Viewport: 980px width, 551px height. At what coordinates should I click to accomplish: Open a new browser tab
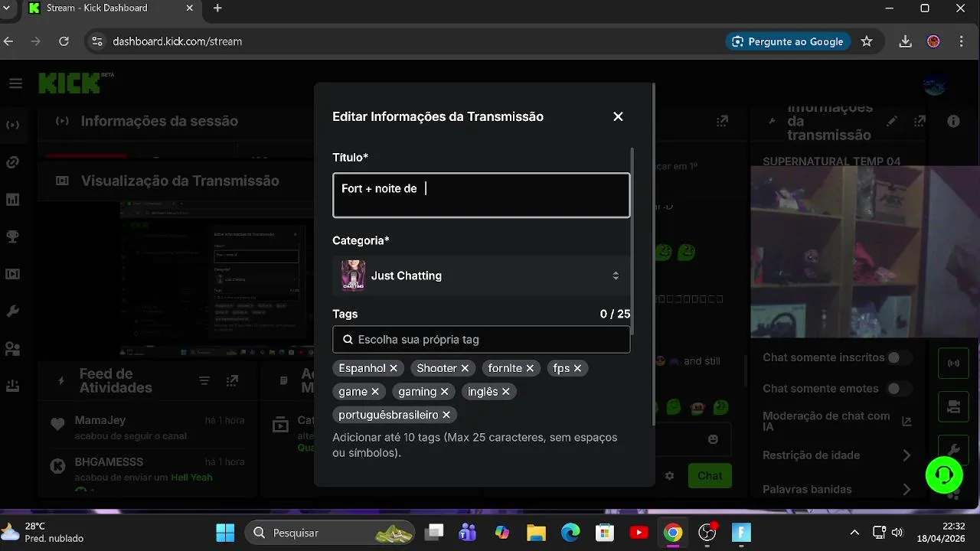(217, 8)
